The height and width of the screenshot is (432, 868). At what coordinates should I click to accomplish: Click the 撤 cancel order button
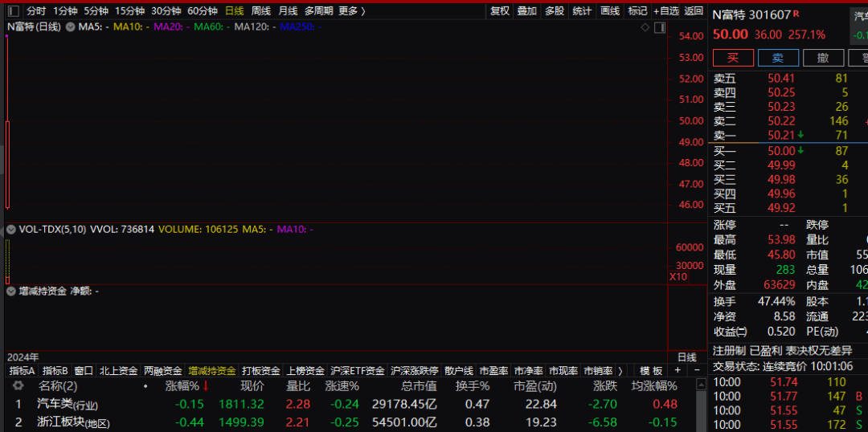(x=823, y=58)
